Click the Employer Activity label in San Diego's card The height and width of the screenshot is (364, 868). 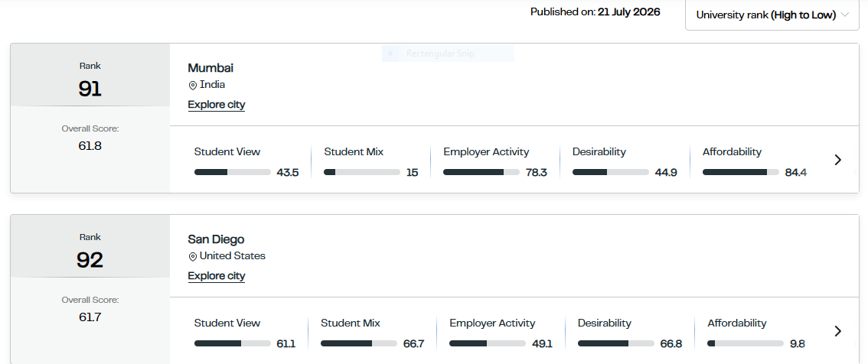[493, 323]
